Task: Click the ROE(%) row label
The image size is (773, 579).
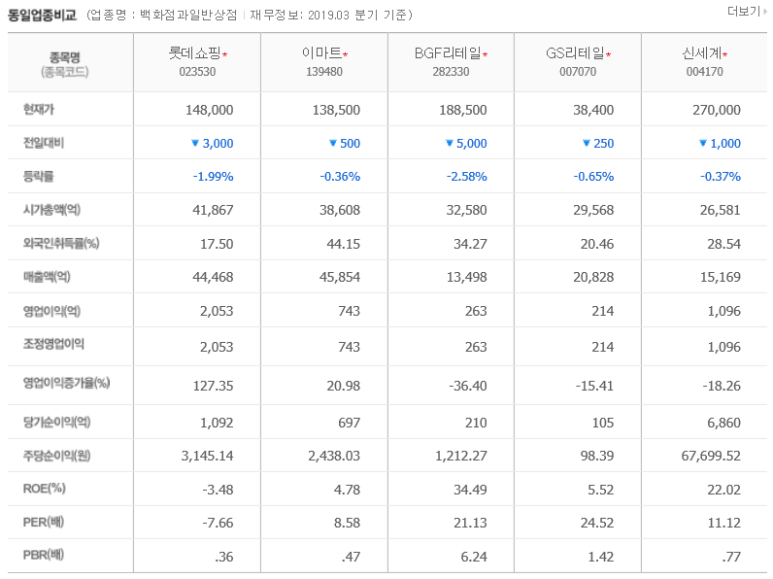Action: coord(44,488)
